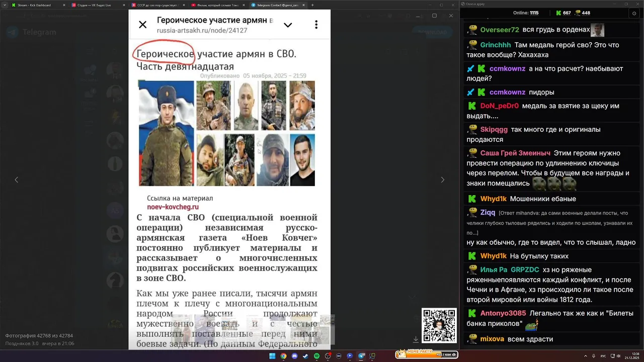Click username Ziqq in chat
Image resolution: width=644 pixels, height=362 pixels.
tap(488, 213)
